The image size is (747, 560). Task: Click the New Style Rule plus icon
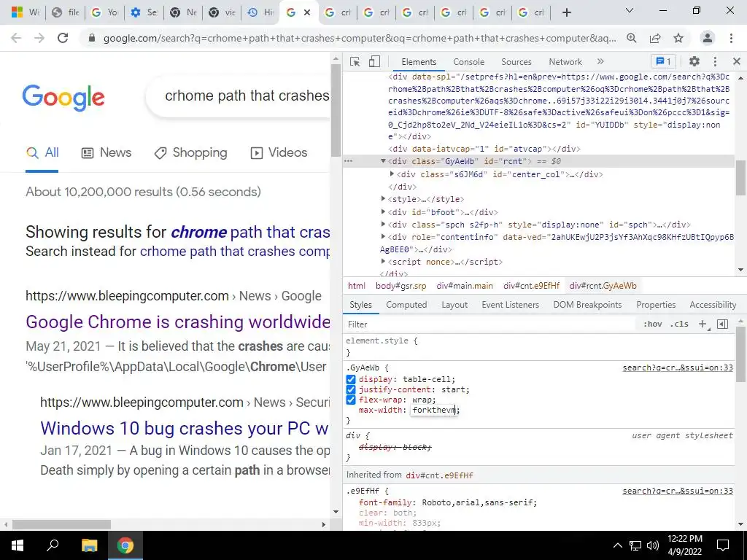coord(703,324)
